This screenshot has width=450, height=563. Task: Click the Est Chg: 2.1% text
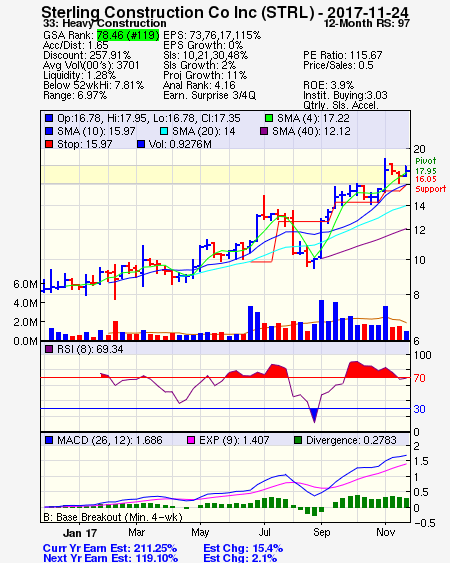click(x=240, y=558)
